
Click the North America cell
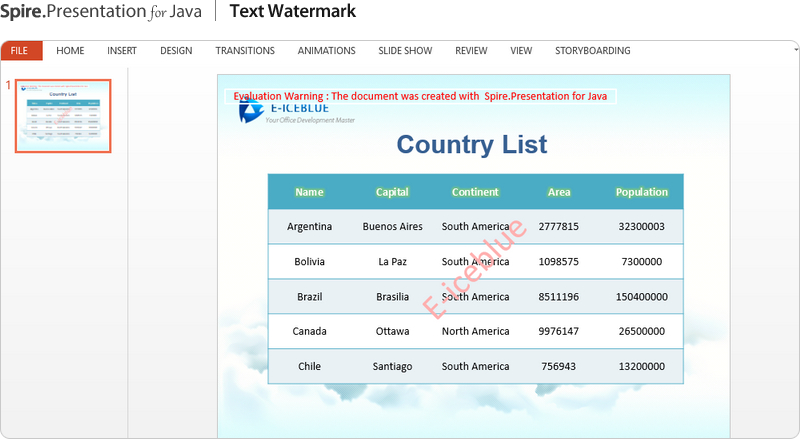click(x=475, y=331)
